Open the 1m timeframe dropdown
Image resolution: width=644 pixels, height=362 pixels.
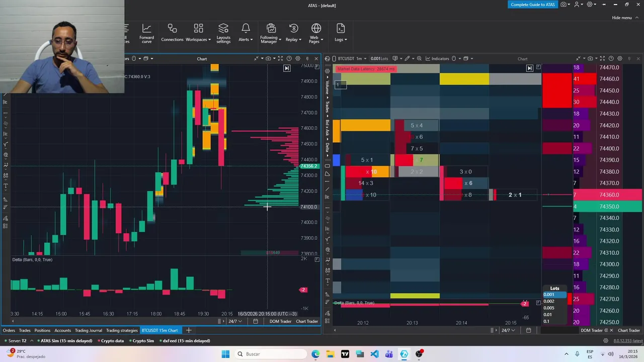tap(361, 59)
